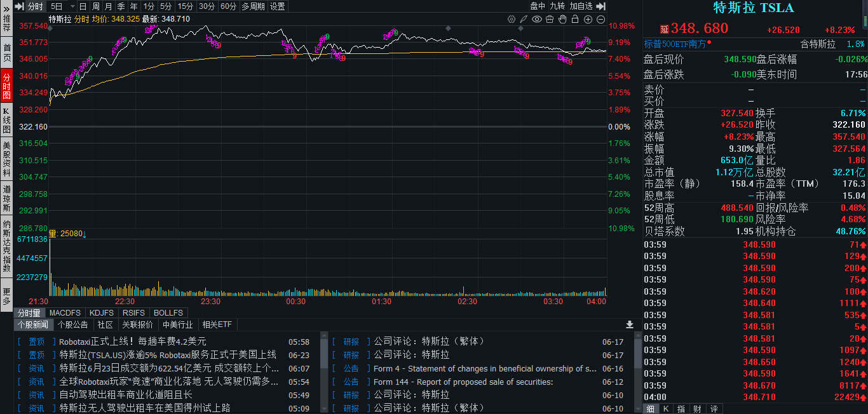Open the 相关ETF tab
The width and height of the screenshot is (868, 414).
click(x=217, y=325)
